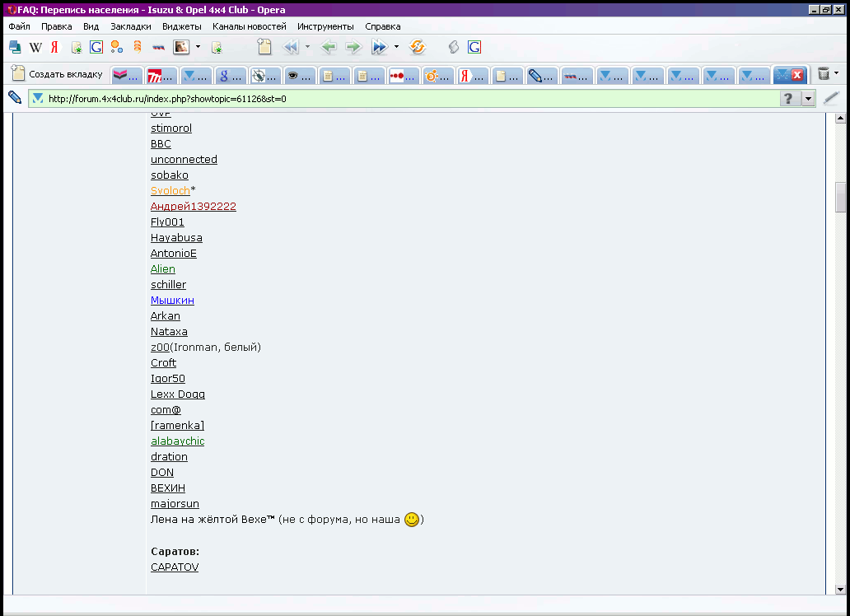Click the pencil icon left of address bar

tap(15, 98)
